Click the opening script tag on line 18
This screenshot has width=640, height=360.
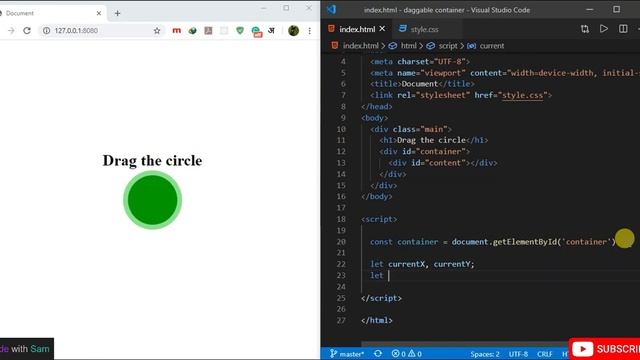click(379, 219)
